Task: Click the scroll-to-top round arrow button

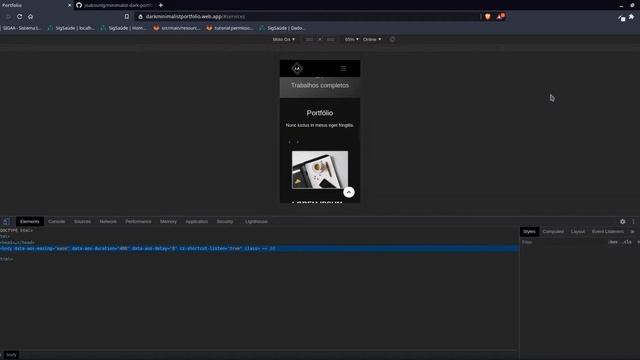Action: point(349,192)
